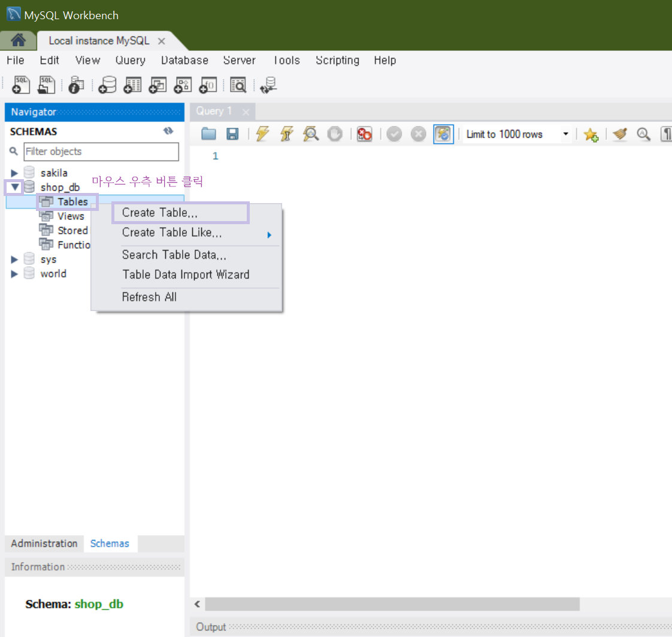Create a new SQL tab icon
672x637 pixels.
(x=20, y=84)
